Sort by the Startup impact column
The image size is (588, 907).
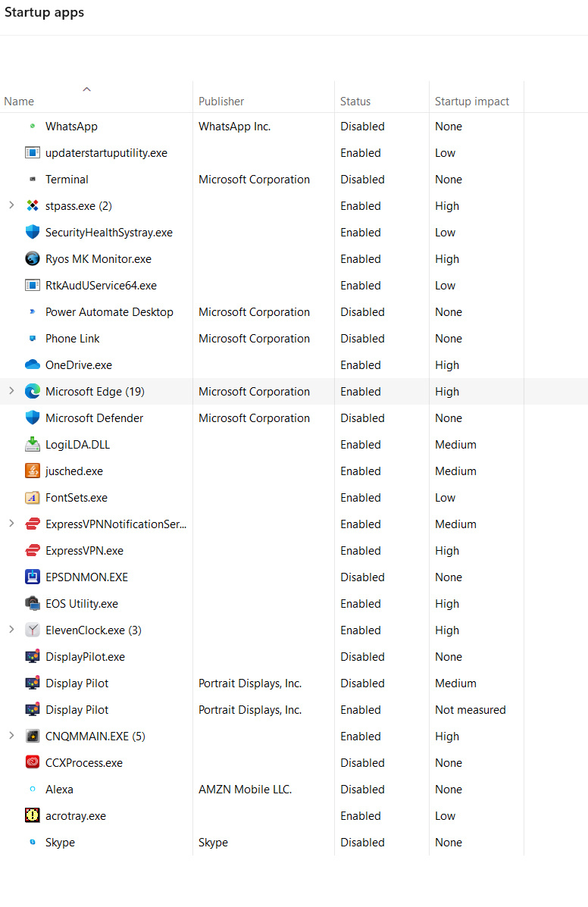pyautogui.click(x=472, y=102)
